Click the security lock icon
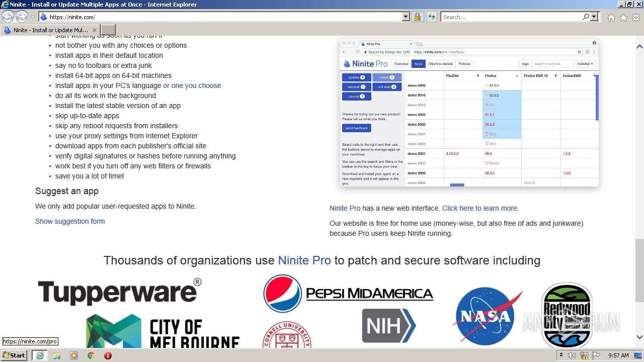The width and height of the screenshot is (644, 362). click(x=417, y=17)
